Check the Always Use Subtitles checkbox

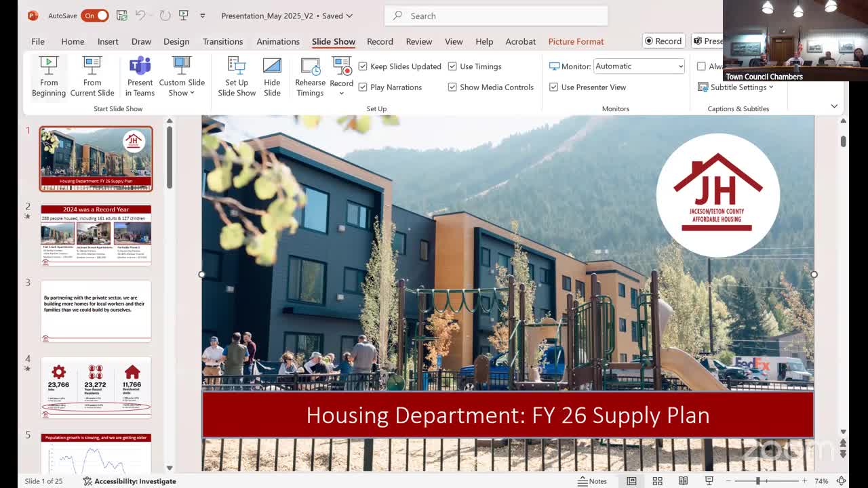tap(701, 66)
